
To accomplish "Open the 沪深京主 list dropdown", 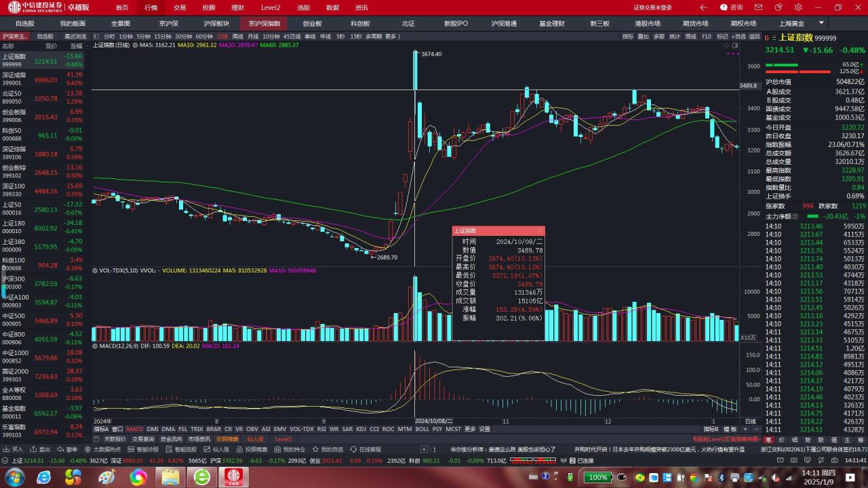I will pyautogui.click(x=15, y=36).
